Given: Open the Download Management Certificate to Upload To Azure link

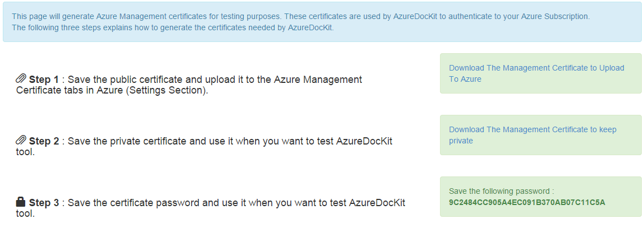Looking at the screenshot, I should coord(536,73).
